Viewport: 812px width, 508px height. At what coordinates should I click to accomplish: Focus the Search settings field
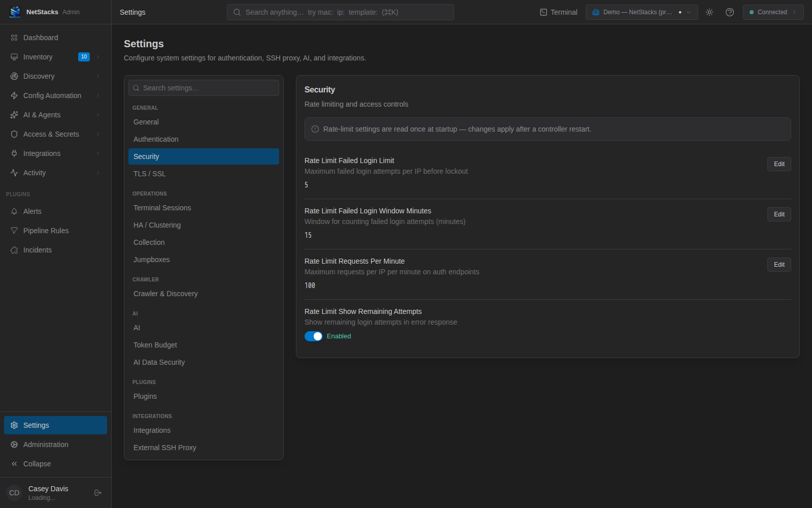pos(204,88)
